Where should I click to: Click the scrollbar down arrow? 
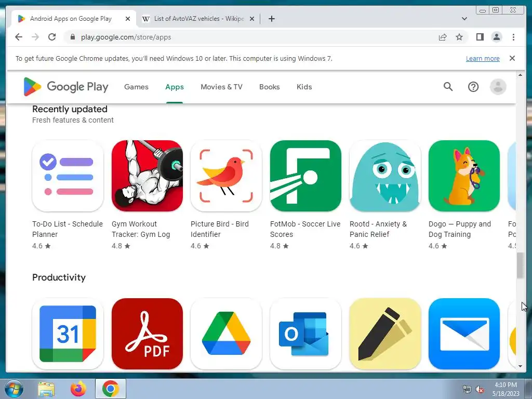pos(520,366)
